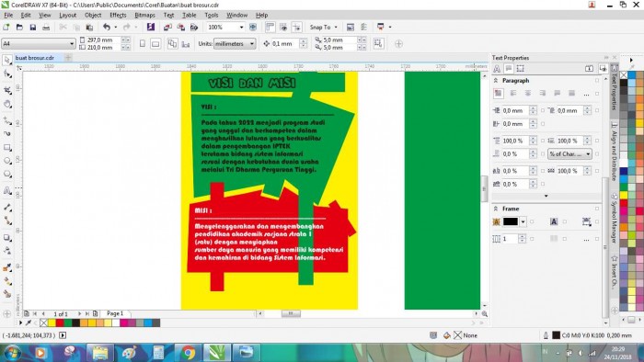Click the Page 1 tab
Screen dimensions: 644x362
point(115,313)
